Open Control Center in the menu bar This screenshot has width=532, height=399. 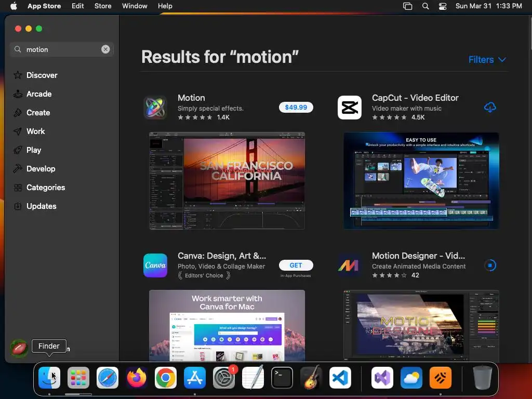(443, 6)
